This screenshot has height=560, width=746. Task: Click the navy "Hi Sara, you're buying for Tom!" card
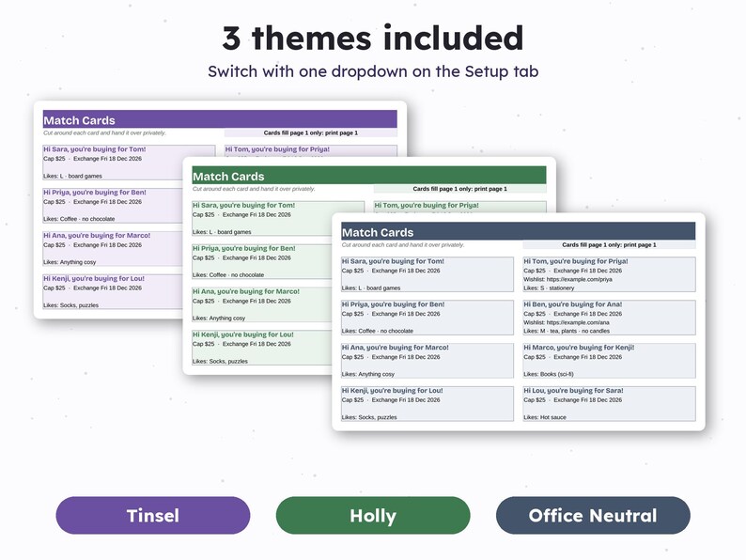(x=427, y=274)
